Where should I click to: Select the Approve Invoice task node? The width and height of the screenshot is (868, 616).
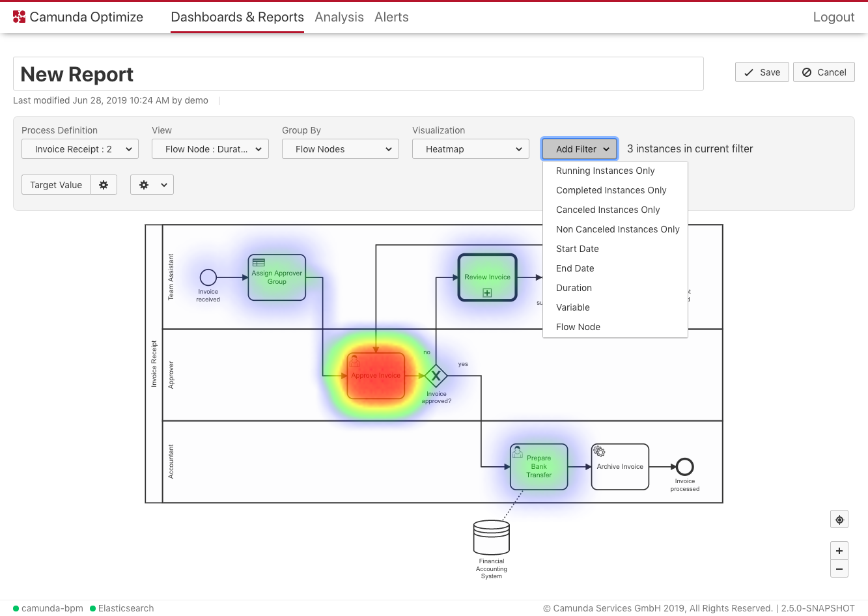tap(376, 376)
